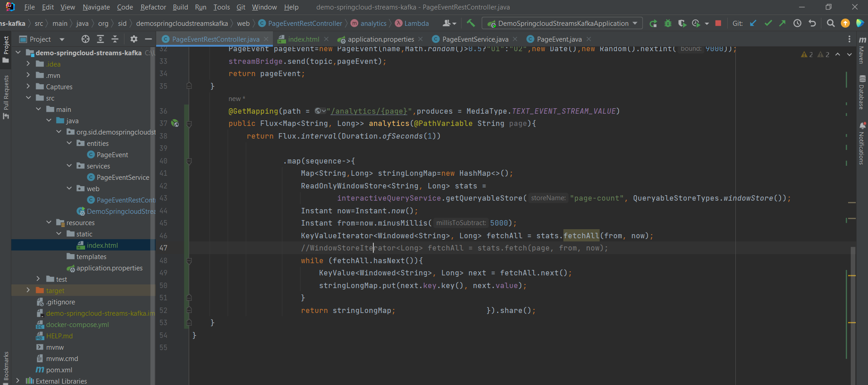Open the Refactor menu
This screenshot has width=868, height=385.
(x=153, y=7)
